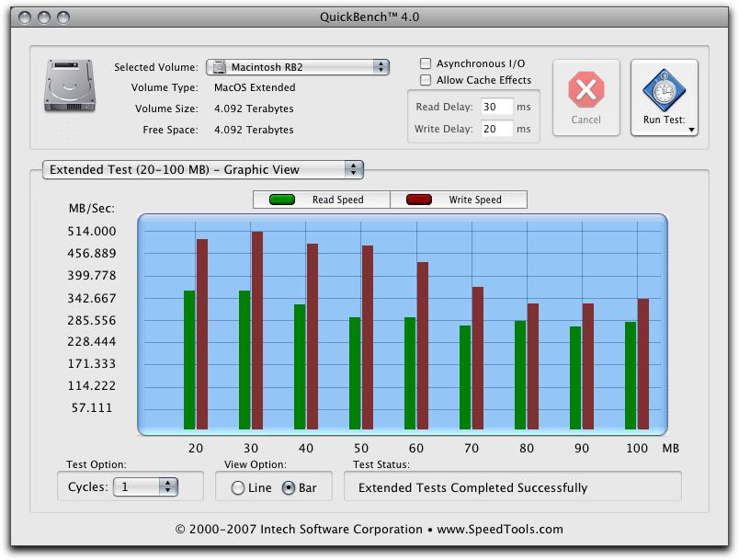Click the 57.111 axis value
Screen dimensions: 739x560
(x=92, y=407)
